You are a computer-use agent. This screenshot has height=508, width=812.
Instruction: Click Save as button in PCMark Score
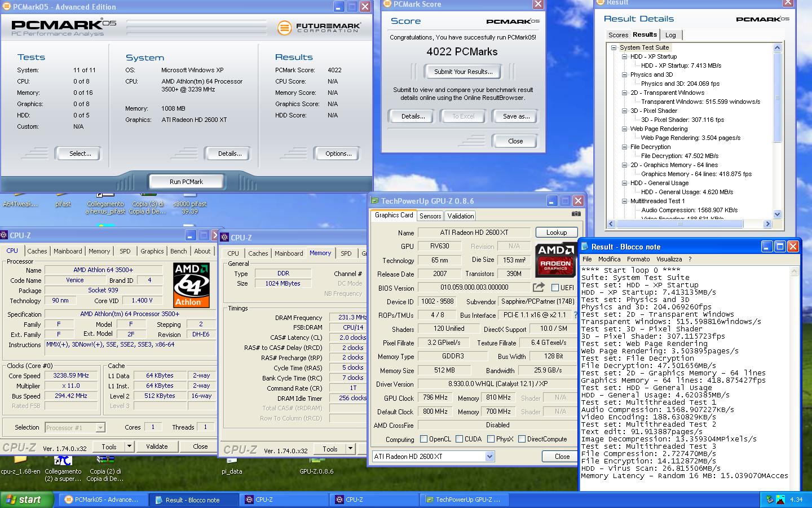[x=517, y=116]
